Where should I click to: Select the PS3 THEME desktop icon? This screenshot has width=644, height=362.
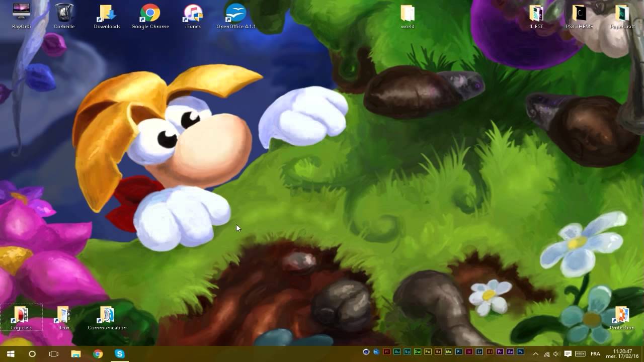[579, 16]
